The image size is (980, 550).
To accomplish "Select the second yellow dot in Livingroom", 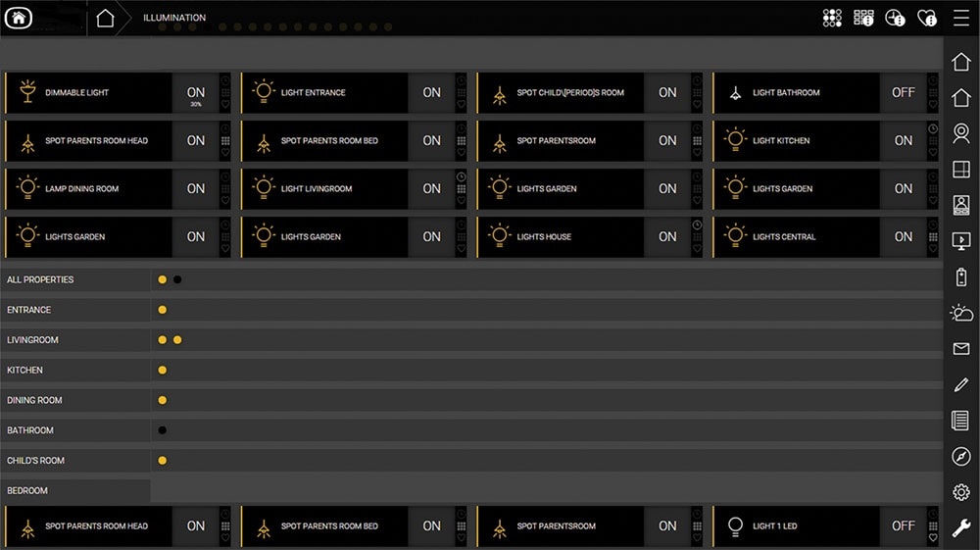I will [177, 340].
